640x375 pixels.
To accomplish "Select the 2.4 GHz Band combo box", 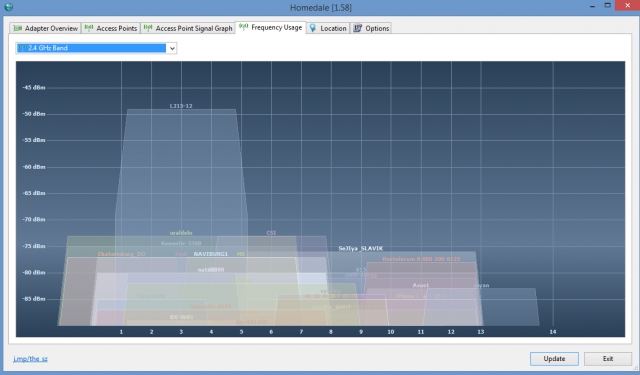I will (96, 48).
